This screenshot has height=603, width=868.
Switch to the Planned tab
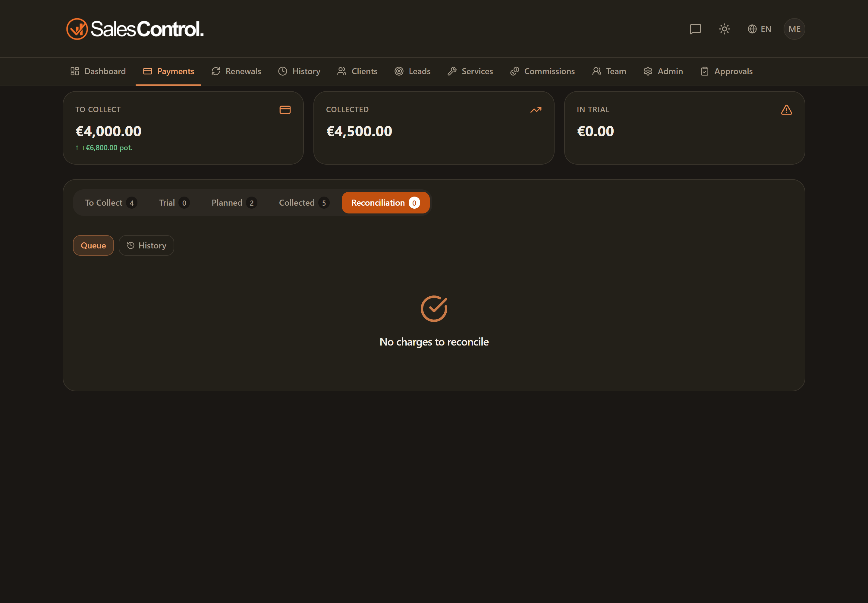click(x=234, y=203)
